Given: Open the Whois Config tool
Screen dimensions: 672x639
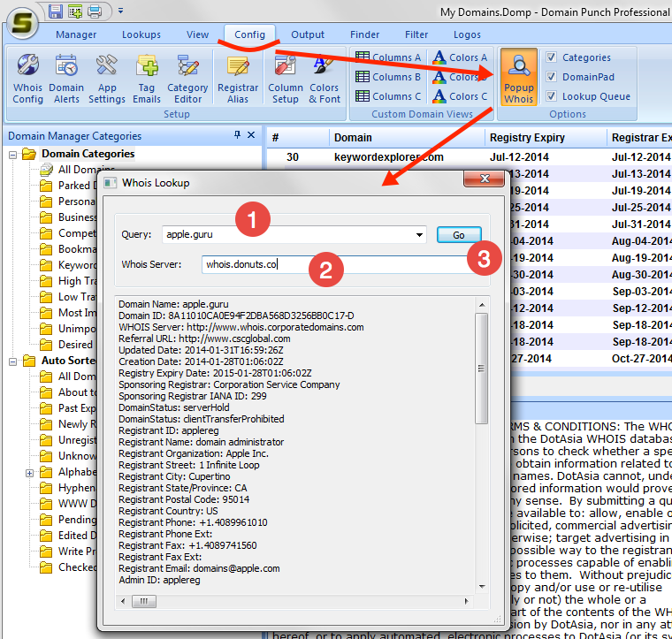Looking at the screenshot, I should tap(27, 78).
